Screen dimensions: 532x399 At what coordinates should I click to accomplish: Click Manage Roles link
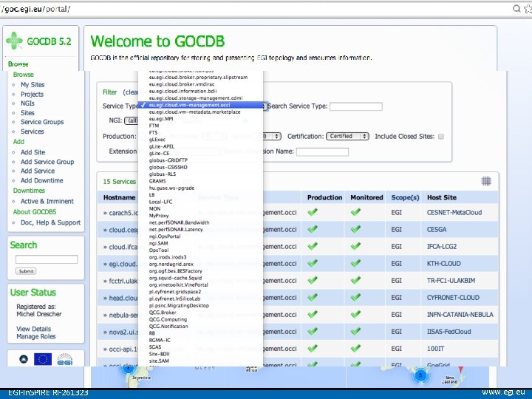(x=36, y=337)
